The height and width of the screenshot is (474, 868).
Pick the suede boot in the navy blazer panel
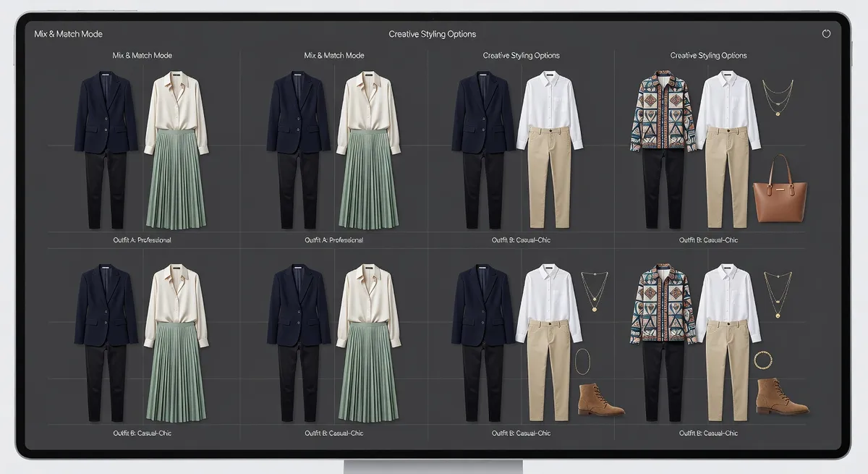(x=600, y=399)
